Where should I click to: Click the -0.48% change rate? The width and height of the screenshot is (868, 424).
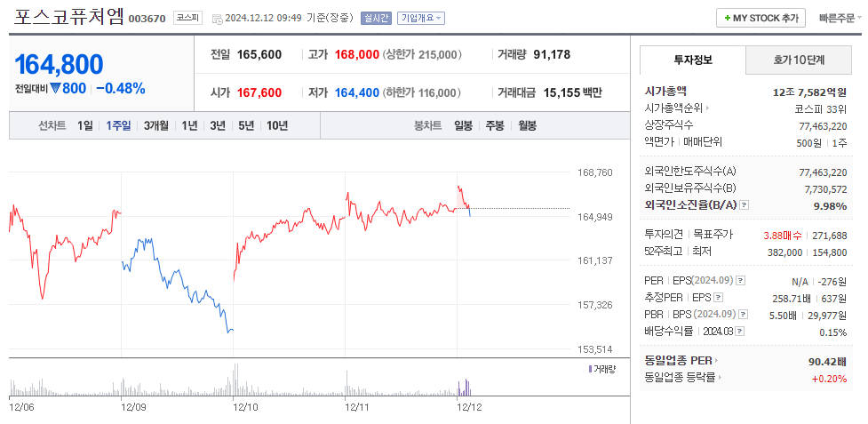[121, 88]
